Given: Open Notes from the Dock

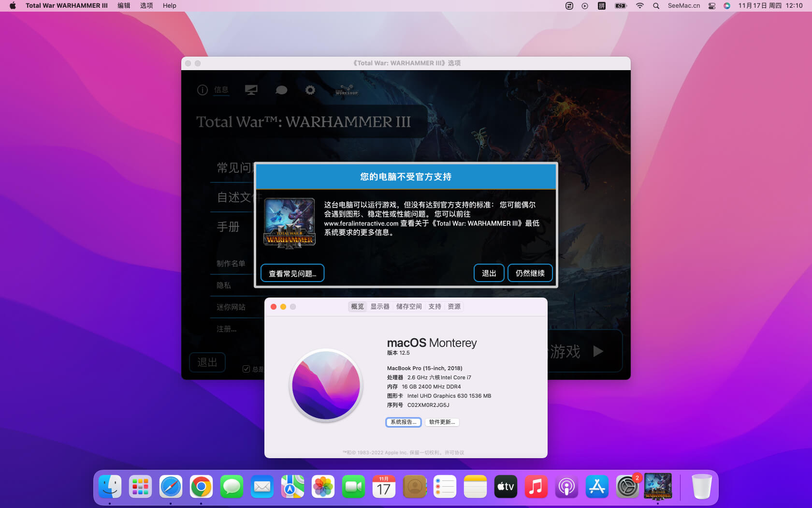Looking at the screenshot, I should click(x=475, y=487).
